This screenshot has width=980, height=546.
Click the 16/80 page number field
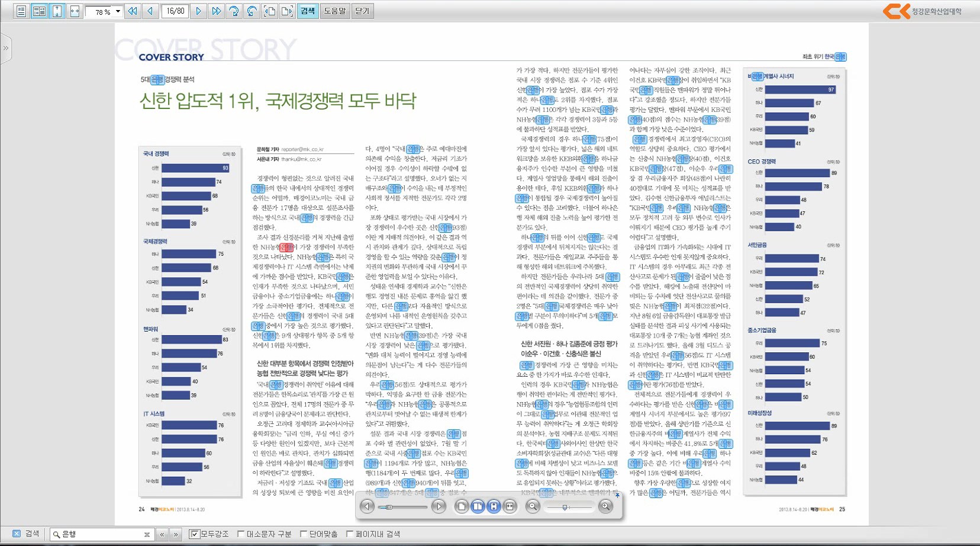[x=175, y=11]
